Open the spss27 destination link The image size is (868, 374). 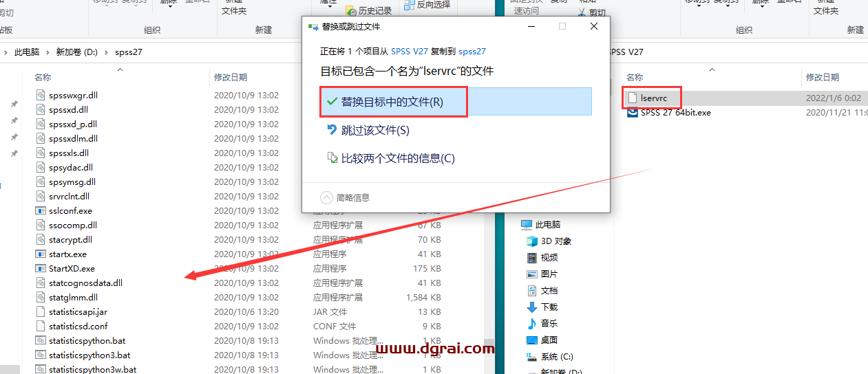point(472,51)
